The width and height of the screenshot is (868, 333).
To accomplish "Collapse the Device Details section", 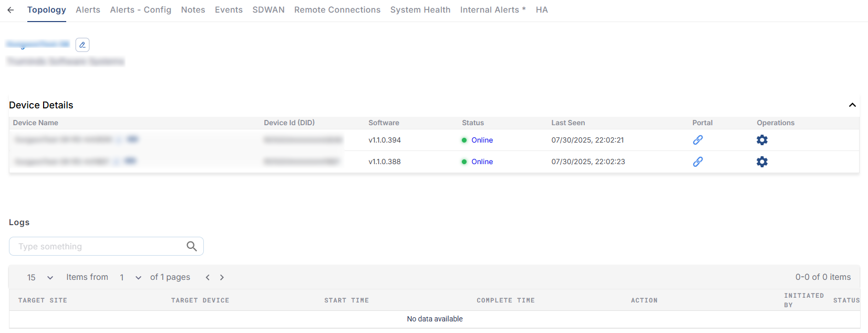I will point(852,105).
